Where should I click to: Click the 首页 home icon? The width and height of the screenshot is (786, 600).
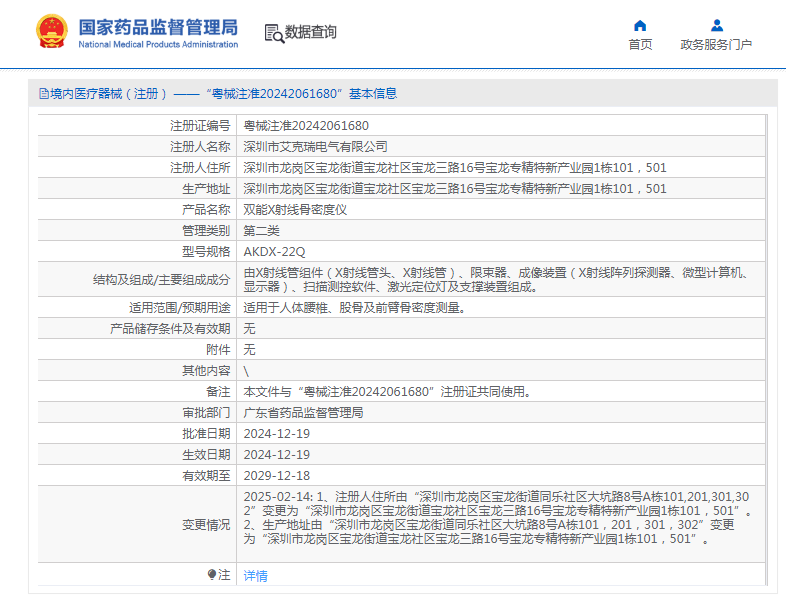click(640, 26)
